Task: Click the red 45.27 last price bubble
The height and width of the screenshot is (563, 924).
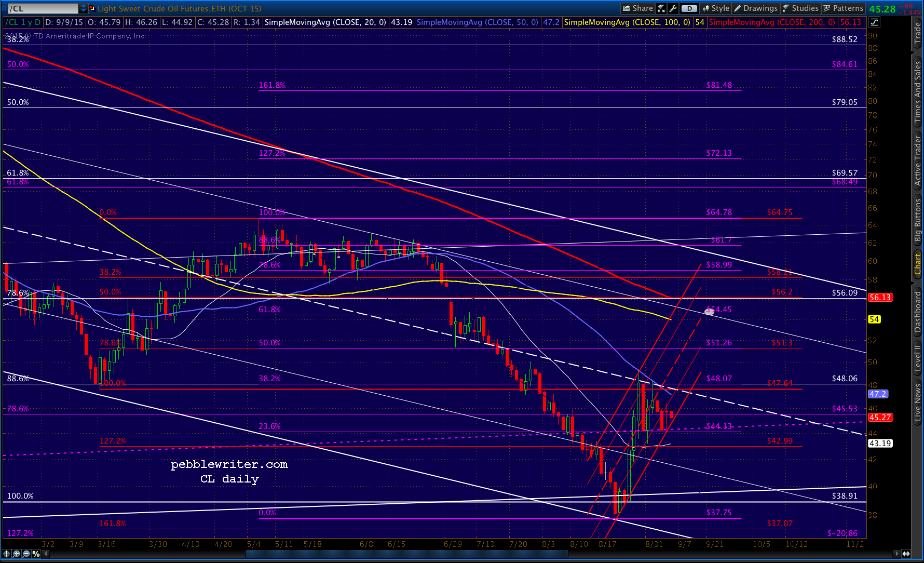Action: (880, 418)
